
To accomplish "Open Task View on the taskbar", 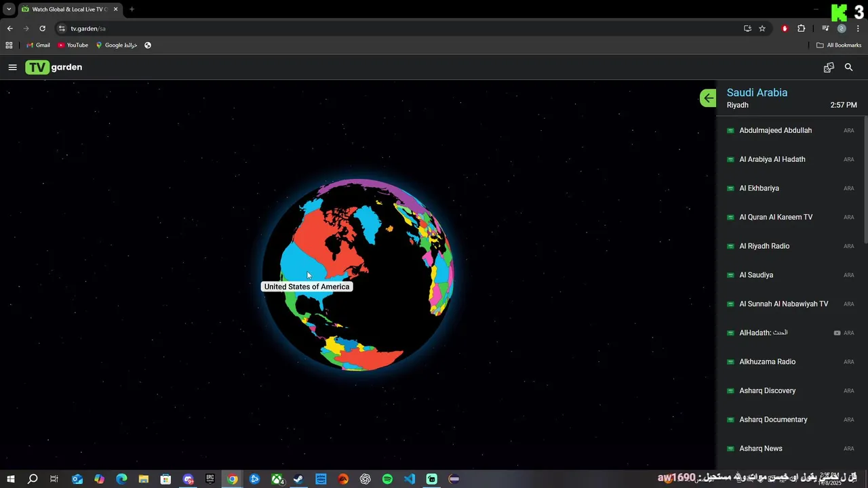I will [54, 479].
